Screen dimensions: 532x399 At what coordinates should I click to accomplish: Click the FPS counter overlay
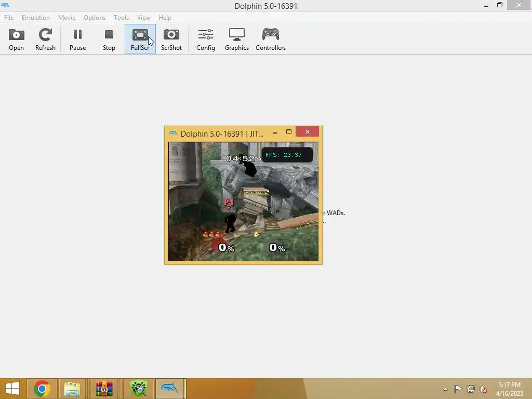tap(287, 155)
